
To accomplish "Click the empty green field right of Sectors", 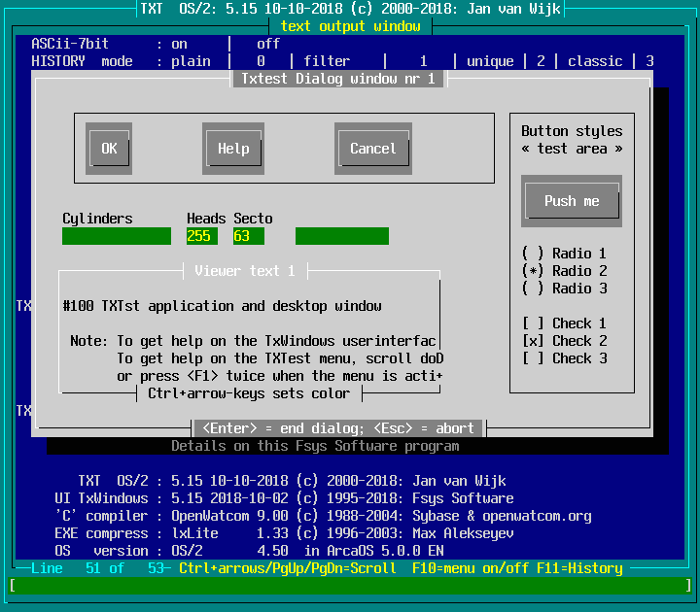I will pos(342,236).
